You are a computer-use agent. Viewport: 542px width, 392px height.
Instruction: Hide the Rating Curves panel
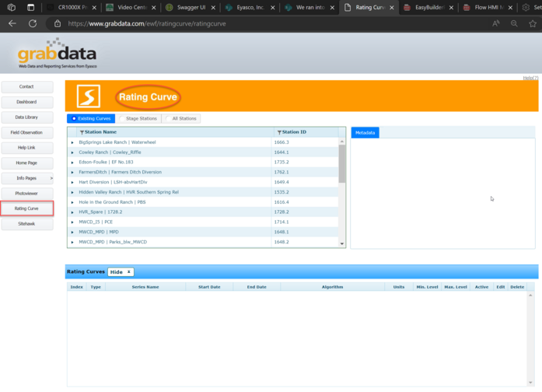pyautogui.click(x=121, y=272)
